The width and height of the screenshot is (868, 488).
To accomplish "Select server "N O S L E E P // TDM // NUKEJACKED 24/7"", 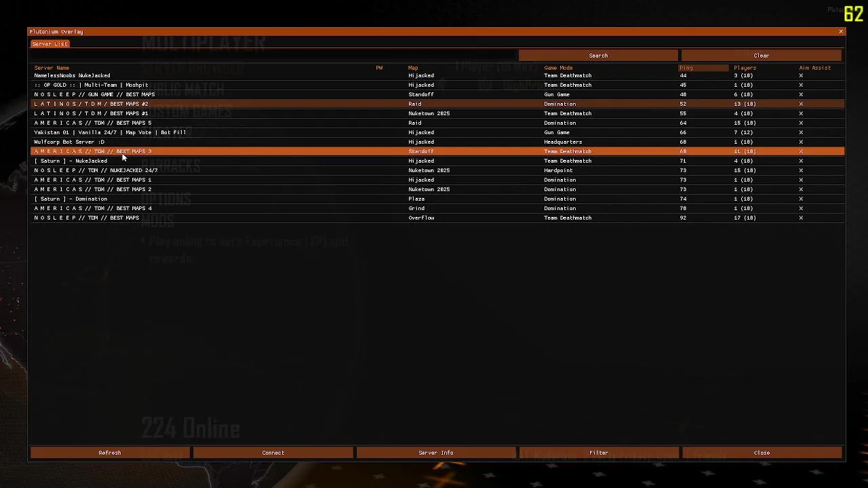I will pos(437,170).
